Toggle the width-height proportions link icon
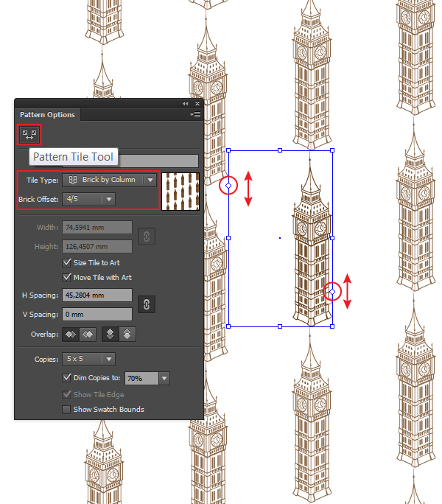 147,237
